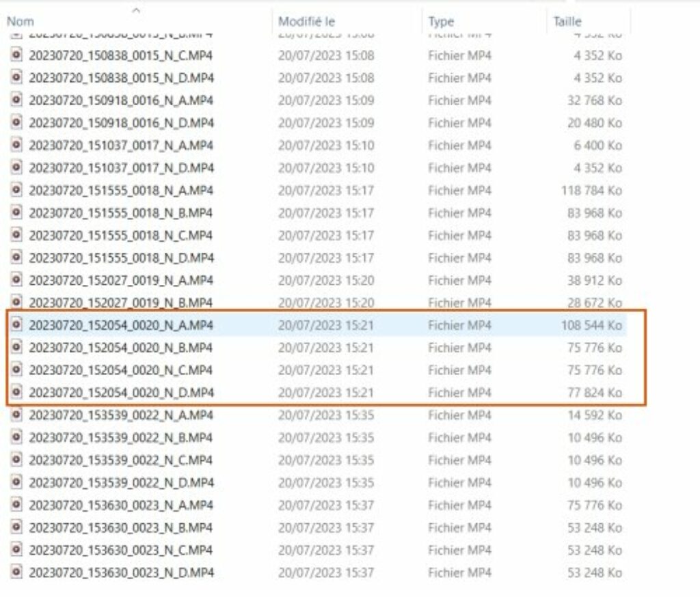Screen dimensions: 700x597
Task: Select file name 20230720_152054_0020_N_C.MP4
Action: pos(121,370)
